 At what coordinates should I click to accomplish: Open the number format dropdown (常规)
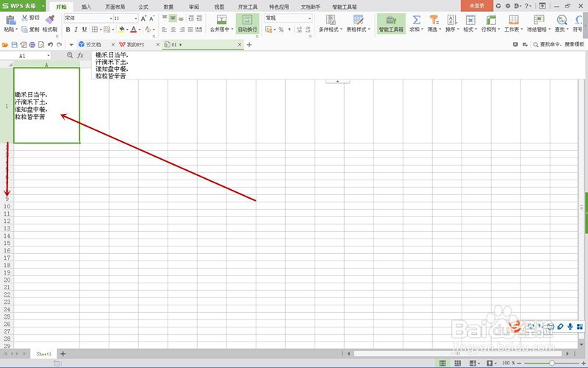[309, 18]
